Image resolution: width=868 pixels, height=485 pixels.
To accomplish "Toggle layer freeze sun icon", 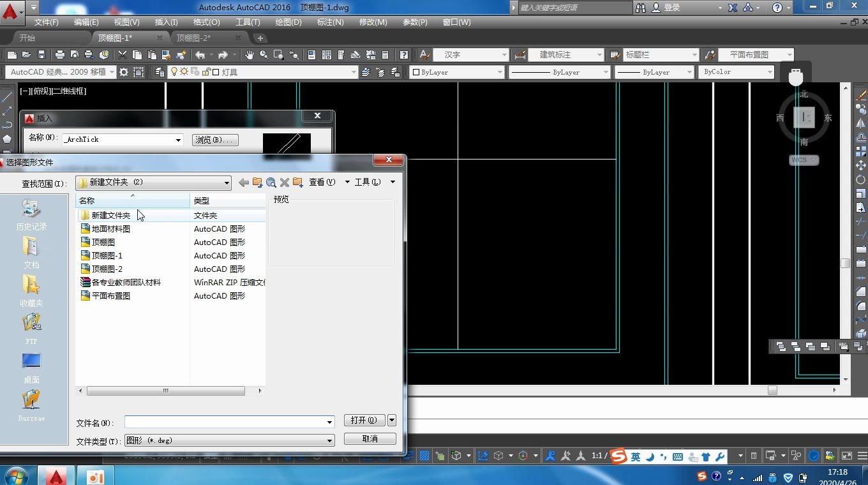I will [184, 72].
